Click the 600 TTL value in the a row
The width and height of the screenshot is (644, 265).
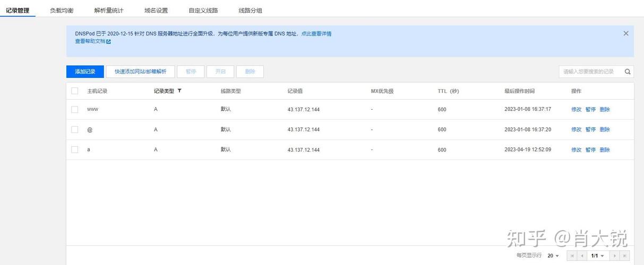click(x=442, y=150)
